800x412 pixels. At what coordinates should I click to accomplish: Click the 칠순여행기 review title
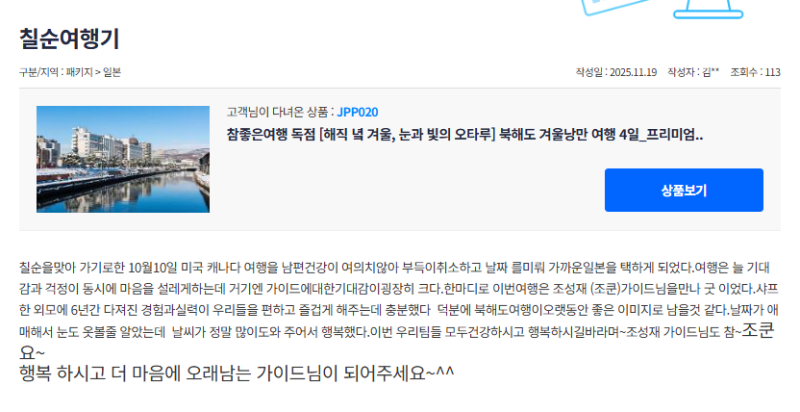[69, 39]
